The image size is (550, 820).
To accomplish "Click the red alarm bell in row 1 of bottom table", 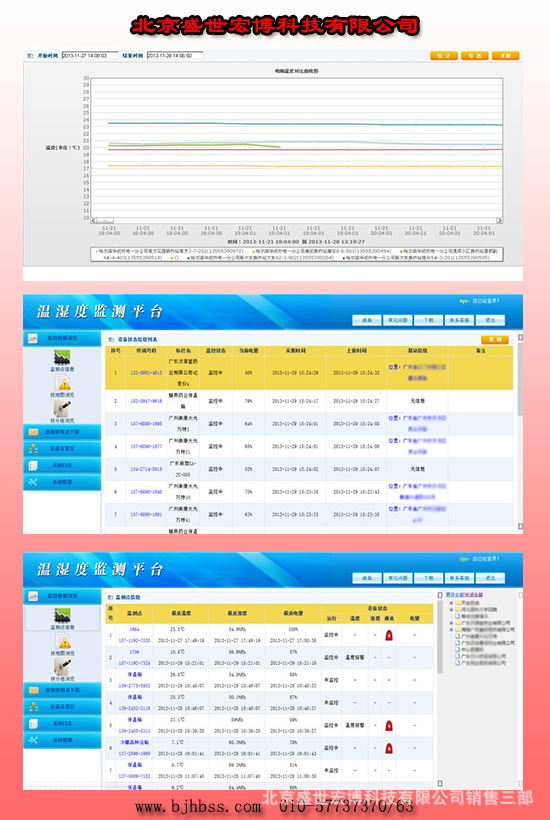I will pos(389,635).
